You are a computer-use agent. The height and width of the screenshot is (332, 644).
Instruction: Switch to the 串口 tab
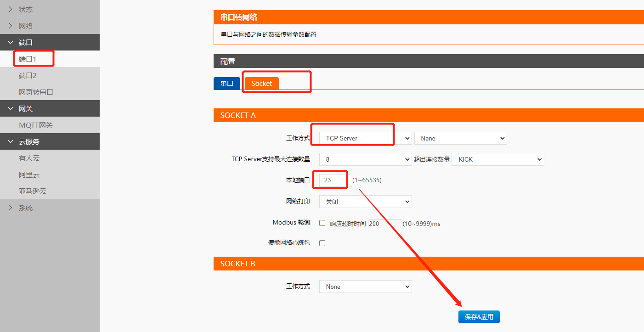(227, 84)
